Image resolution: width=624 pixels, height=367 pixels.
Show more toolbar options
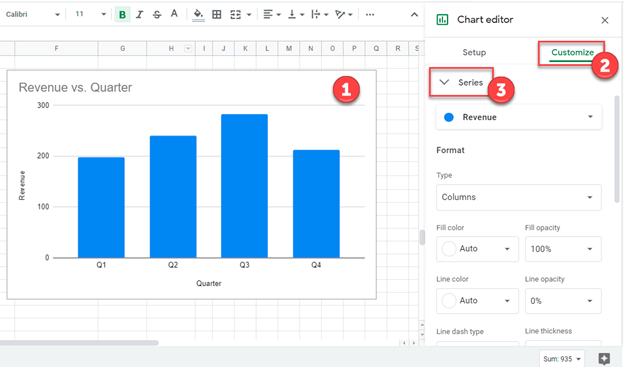coord(370,15)
